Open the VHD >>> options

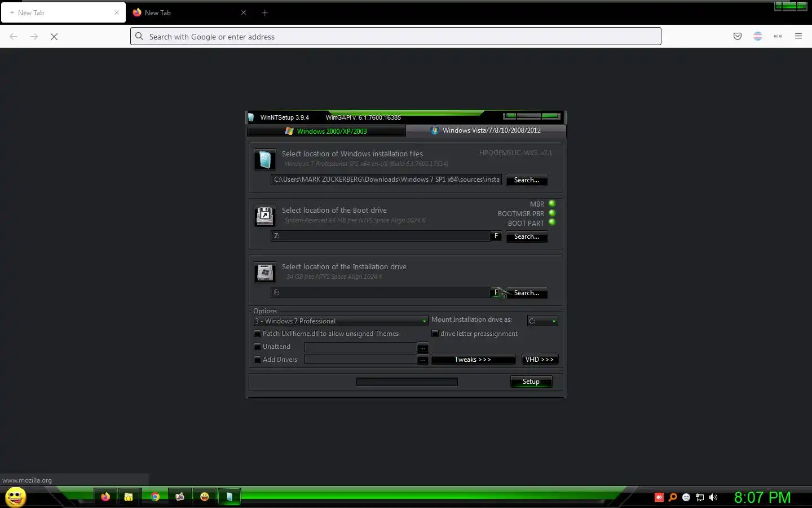point(540,360)
